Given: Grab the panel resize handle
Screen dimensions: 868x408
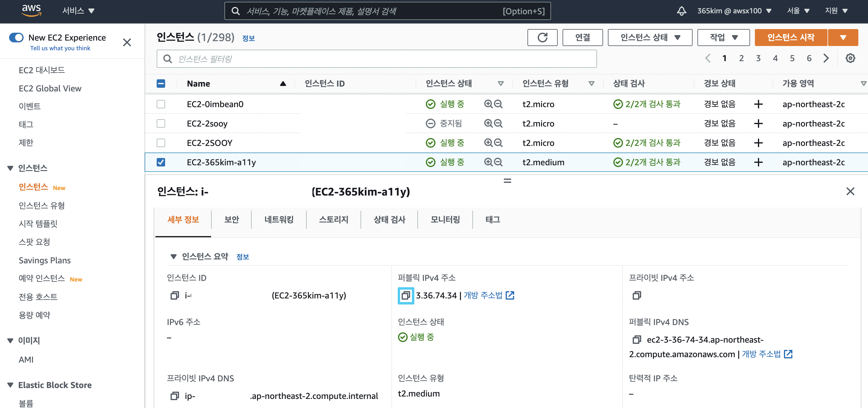Looking at the screenshot, I should pos(507,181).
